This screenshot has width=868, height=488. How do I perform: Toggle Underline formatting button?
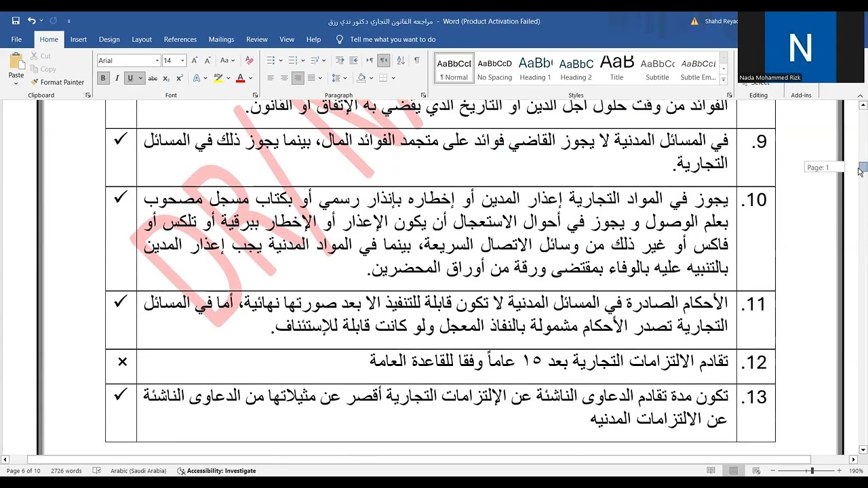[x=130, y=78]
